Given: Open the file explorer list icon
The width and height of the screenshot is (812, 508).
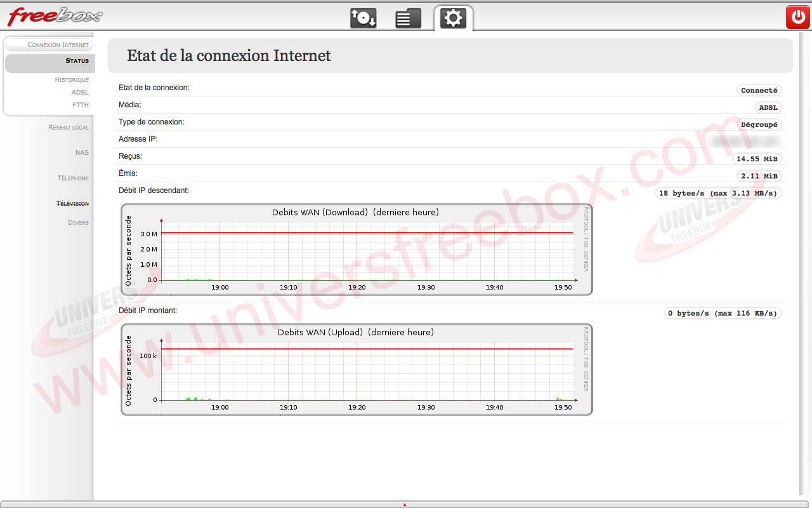Looking at the screenshot, I should click(408, 18).
